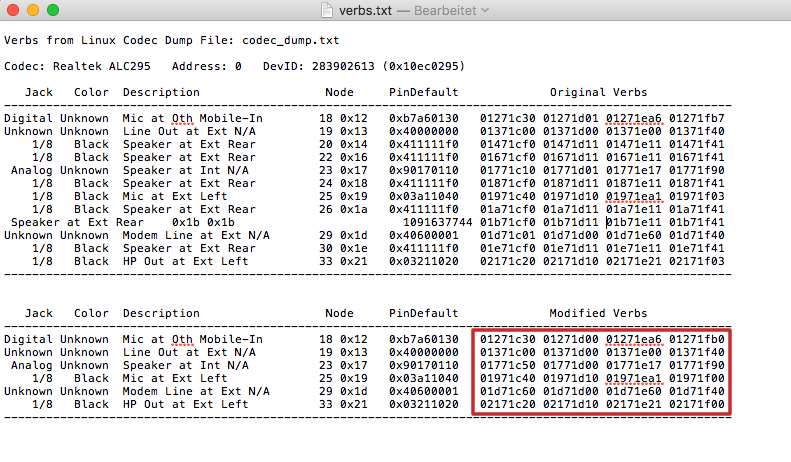Click original verb 01371d00
This screenshot has width=791, height=462.
coord(571,131)
